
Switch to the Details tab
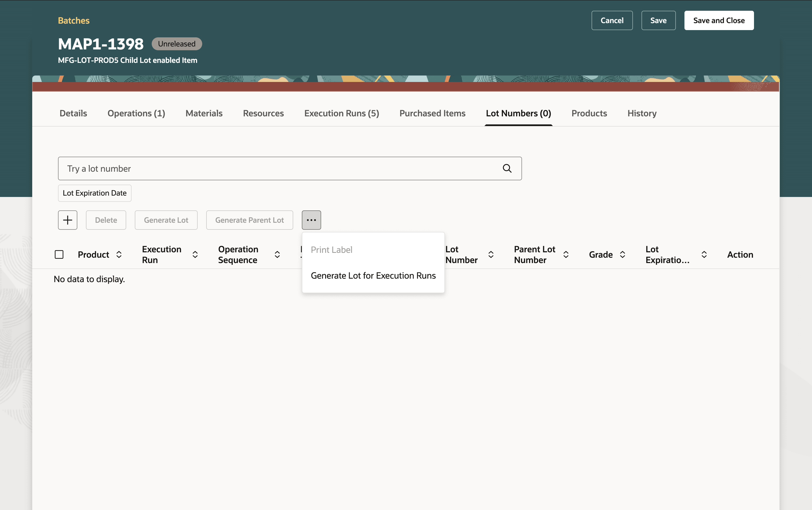click(x=73, y=113)
